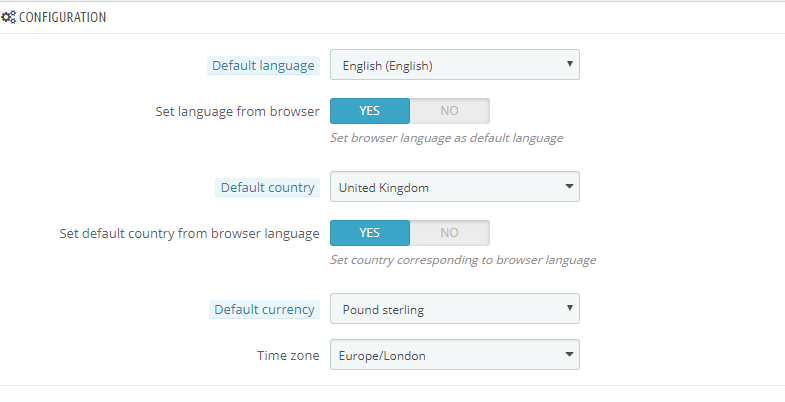Click the Set language from browser label
This screenshot has width=785, height=402.
click(237, 111)
